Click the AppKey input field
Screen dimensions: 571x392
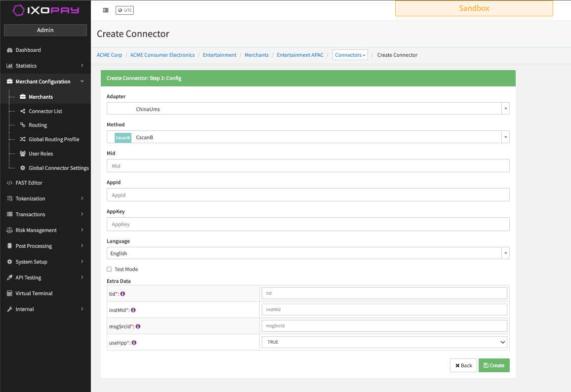click(308, 224)
